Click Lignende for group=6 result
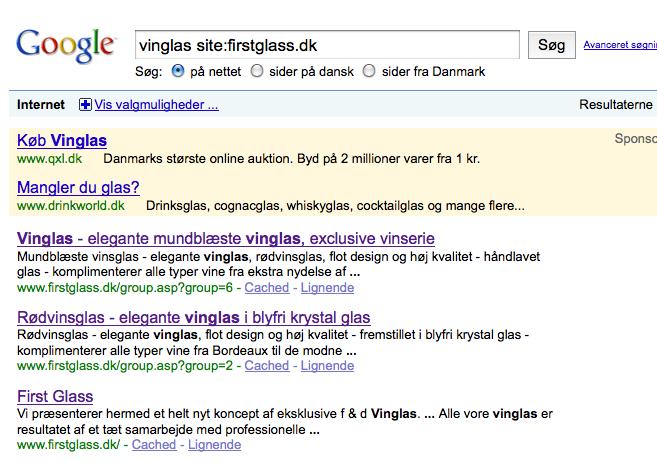The width and height of the screenshot is (657, 463). tap(328, 287)
